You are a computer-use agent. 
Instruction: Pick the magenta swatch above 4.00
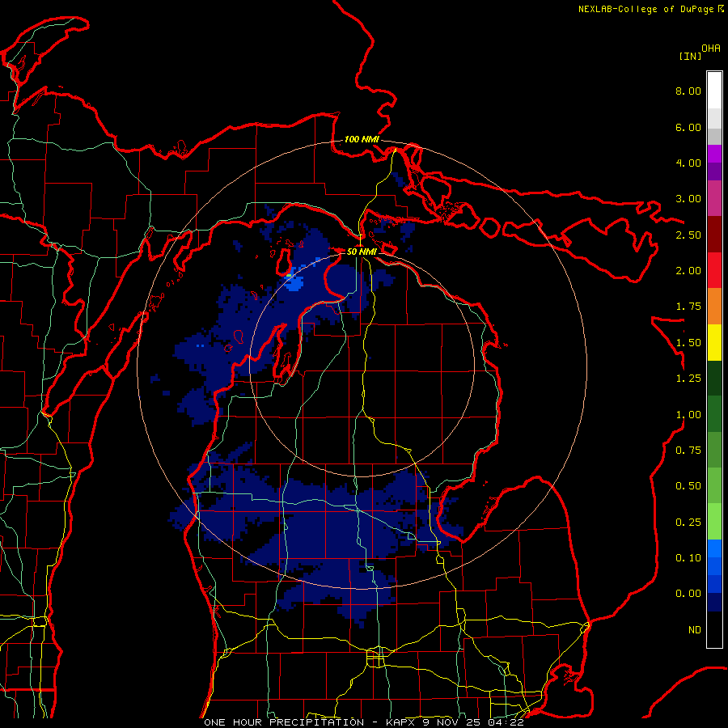714,154
